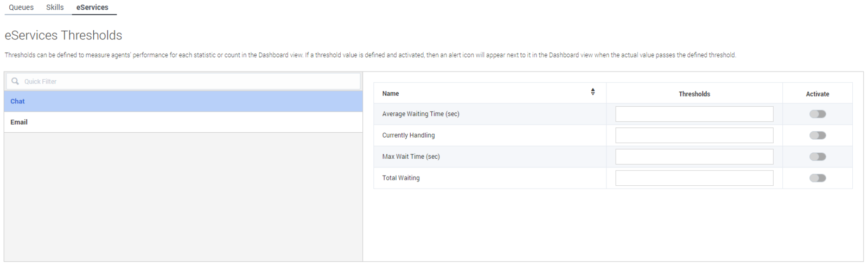Switch on the Total Waiting activate toggle
The width and height of the screenshot is (868, 266).
coord(817,178)
